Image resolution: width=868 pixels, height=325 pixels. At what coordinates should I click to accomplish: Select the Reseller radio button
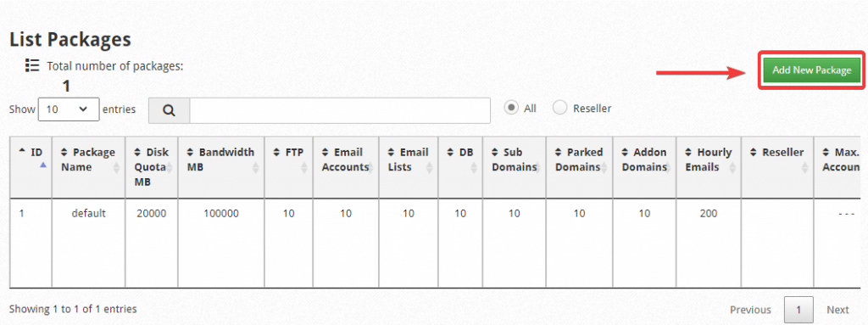(x=560, y=108)
